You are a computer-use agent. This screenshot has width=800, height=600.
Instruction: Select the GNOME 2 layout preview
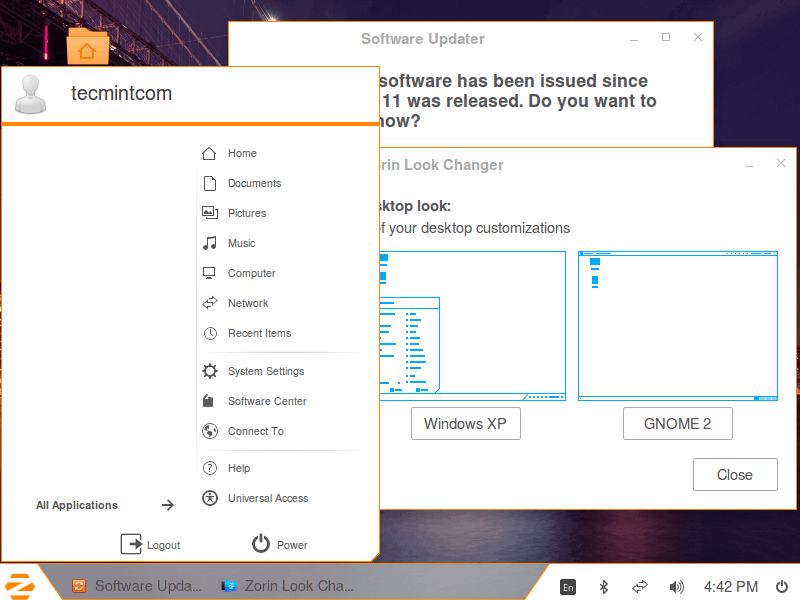[x=678, y=326]
